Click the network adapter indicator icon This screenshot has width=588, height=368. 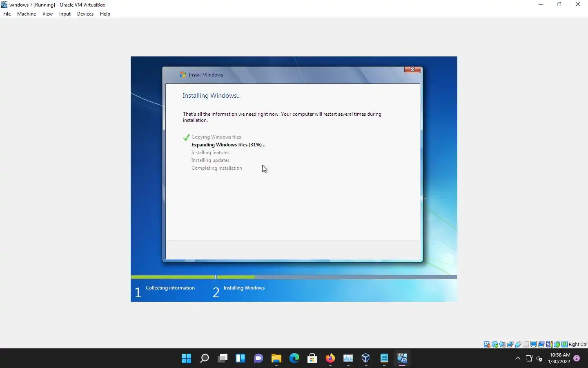pyautogui.click(x=510, y=344)
